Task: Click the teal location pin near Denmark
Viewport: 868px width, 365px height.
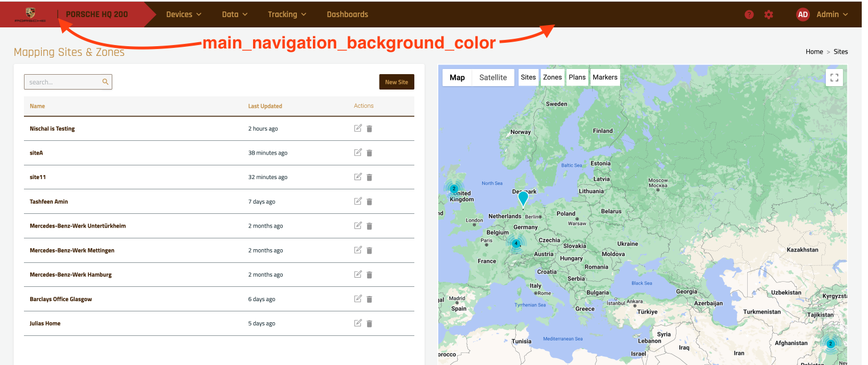Action: tap(523, 198)
